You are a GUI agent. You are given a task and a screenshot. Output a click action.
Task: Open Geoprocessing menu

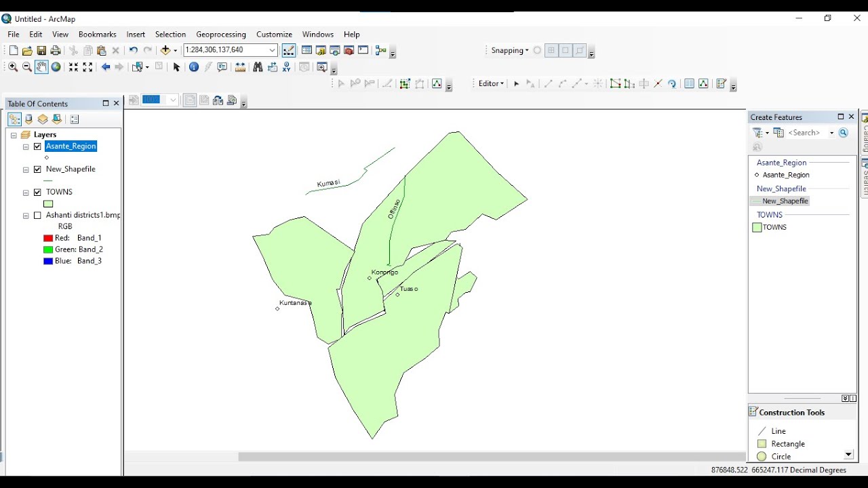coord(221,34)
